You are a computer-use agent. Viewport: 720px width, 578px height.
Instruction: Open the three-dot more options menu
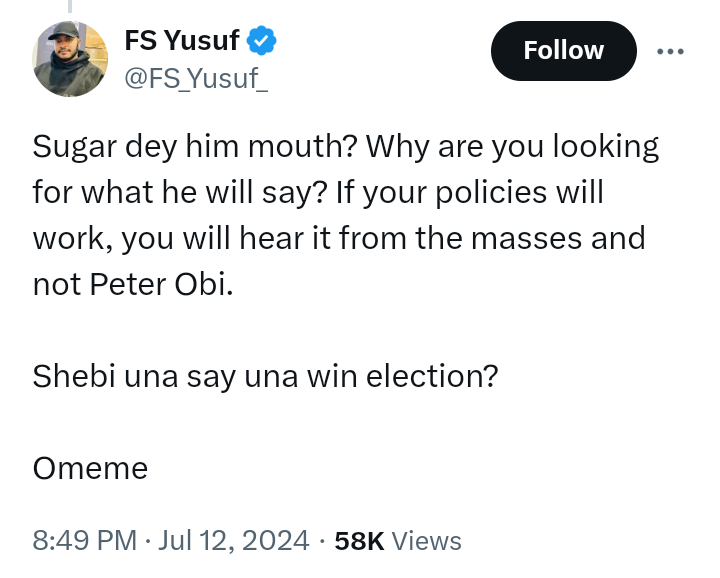coord(670,50)
